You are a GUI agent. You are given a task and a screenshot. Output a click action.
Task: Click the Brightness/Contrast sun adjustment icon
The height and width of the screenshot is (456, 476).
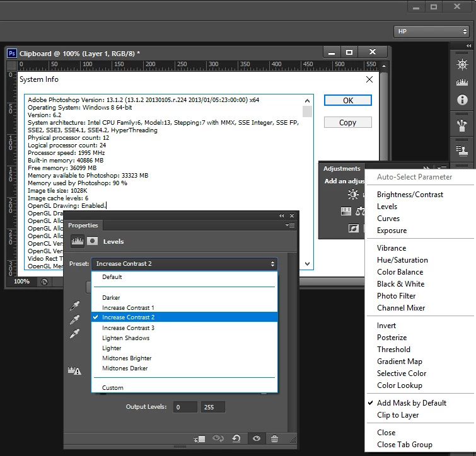pyautogui.click(x=353, y=195)
